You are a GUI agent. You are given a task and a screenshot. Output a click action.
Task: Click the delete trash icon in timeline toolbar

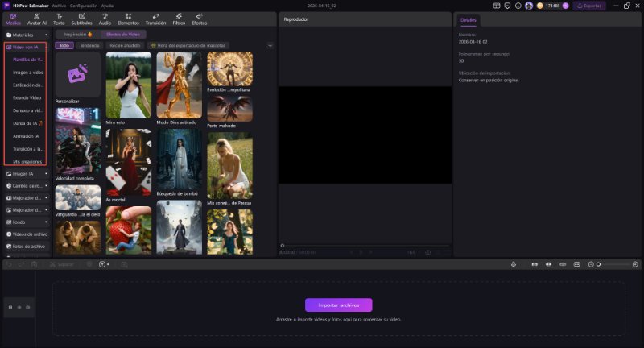(x=34, y=264)
